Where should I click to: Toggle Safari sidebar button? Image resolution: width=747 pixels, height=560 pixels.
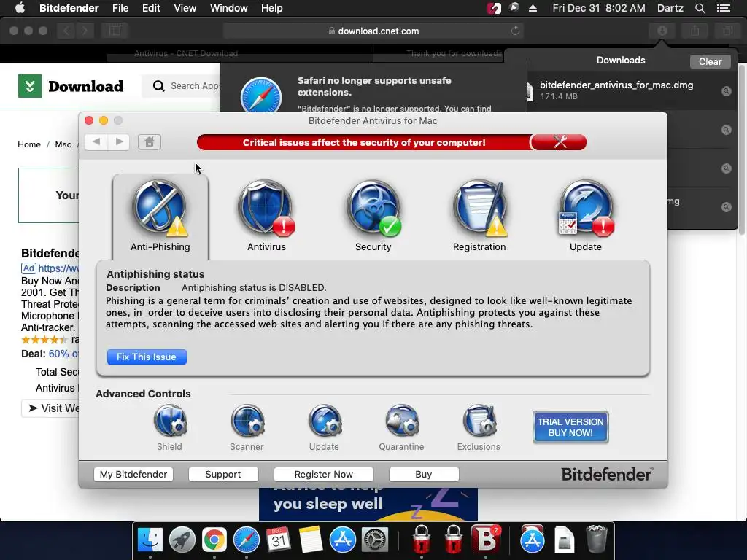(x=115, y=31)
